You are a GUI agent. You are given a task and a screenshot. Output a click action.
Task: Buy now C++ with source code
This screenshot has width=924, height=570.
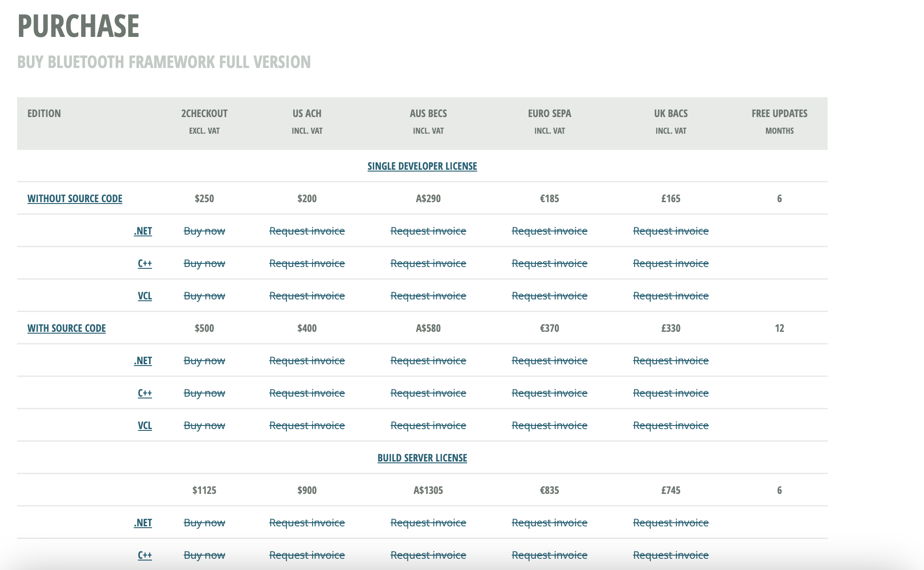point(204,393)
